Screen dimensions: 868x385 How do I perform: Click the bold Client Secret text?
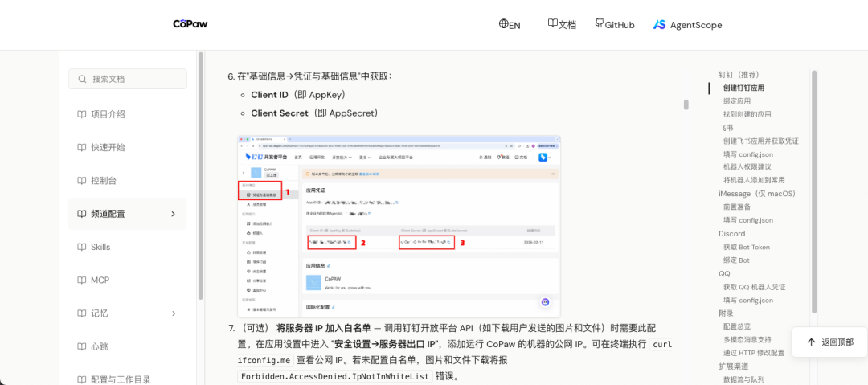coord(280,113)
